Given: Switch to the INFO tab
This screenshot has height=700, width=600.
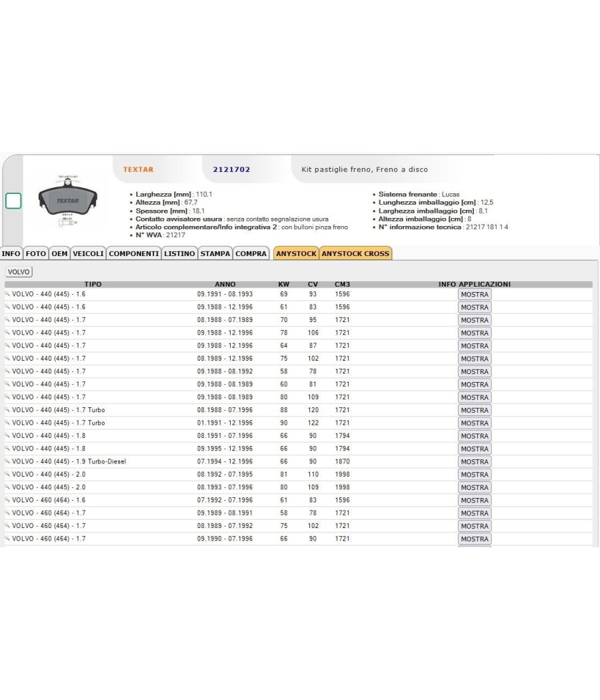Looking at the screenshot, I should point(11,253).
